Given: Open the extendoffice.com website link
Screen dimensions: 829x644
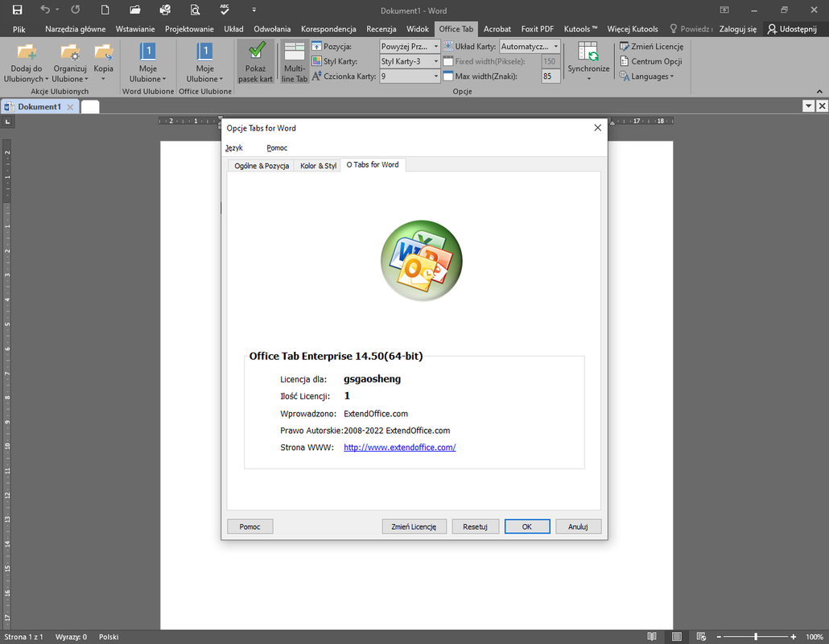Looking at the screenshot, I should click(400, 448).
